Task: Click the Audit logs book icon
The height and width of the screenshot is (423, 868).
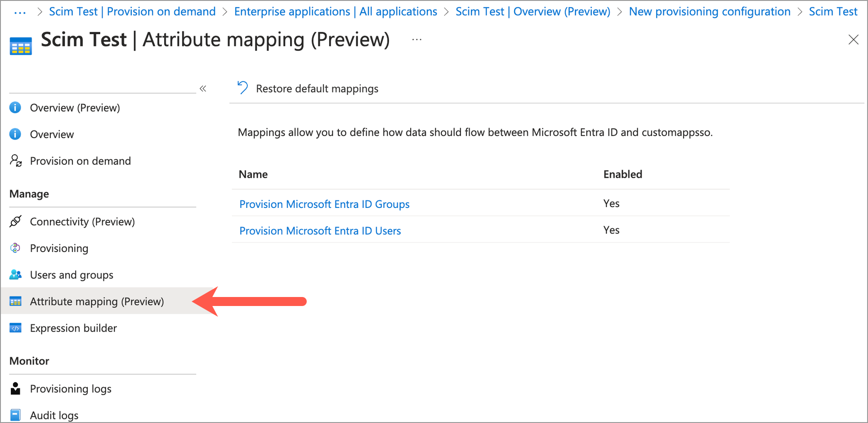Action: 15,415
